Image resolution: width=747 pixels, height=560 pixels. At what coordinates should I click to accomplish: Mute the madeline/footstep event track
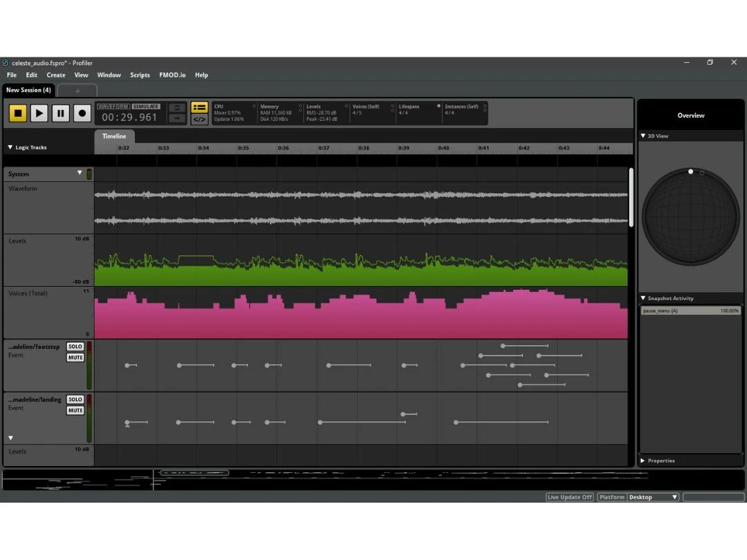(x=75, y=357)
